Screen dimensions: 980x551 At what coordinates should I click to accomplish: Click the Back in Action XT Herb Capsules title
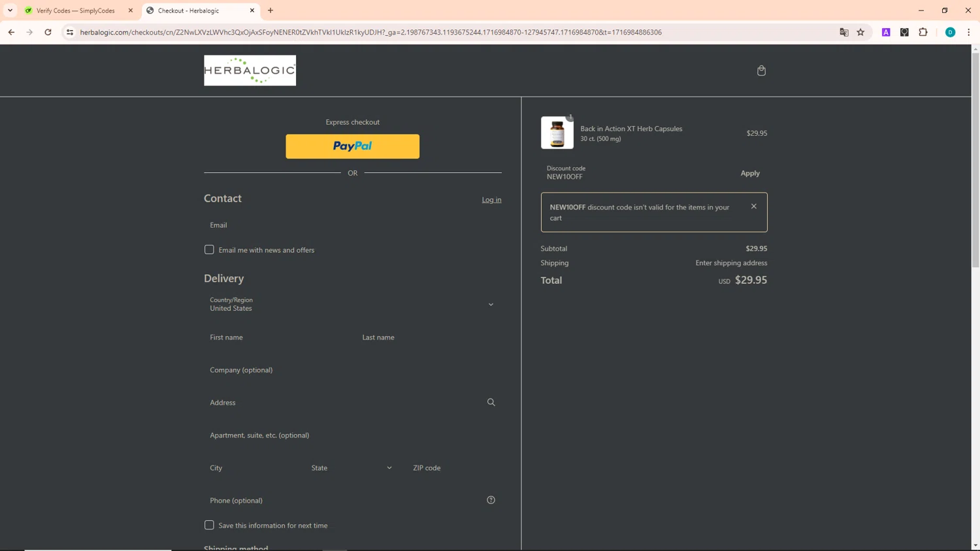(631, 129)
